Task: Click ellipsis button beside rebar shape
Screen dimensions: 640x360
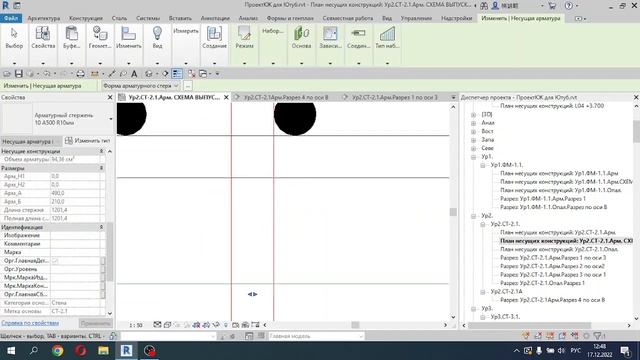Action: (187, 86)
